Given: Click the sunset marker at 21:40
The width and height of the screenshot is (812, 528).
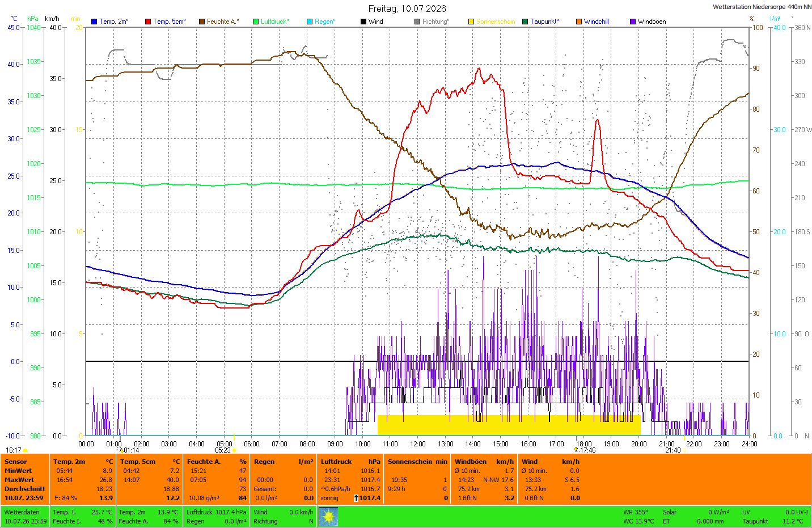Looking at the screenshot, I should click(684, 450).
